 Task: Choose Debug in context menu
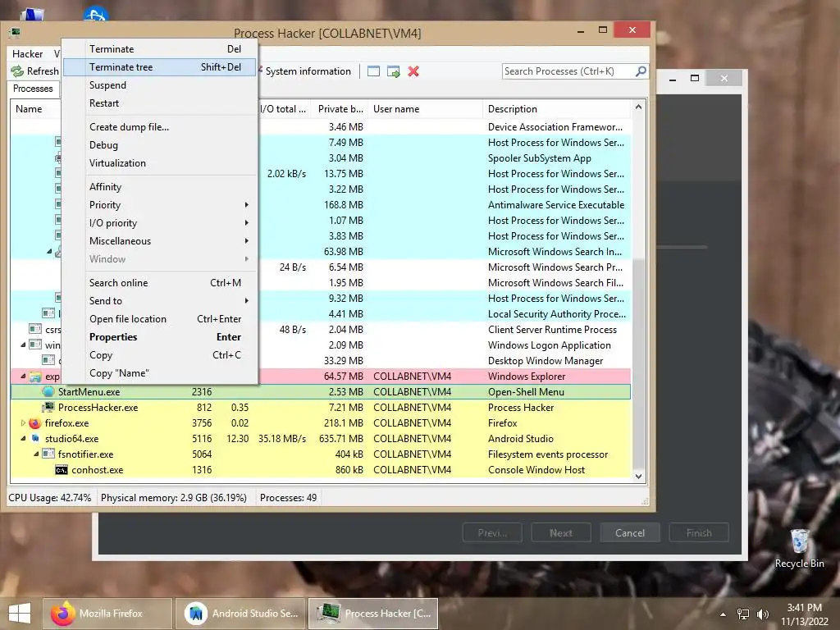pyautogui.click(x=160, y=145)
